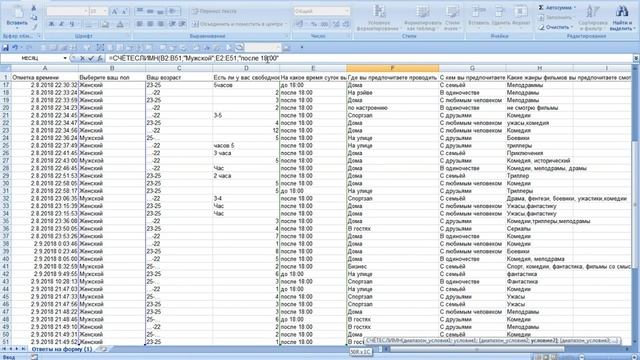Switch to sheet tab Ответы на форму (1)
Viewport: 640px width, 360px height.
pyautogui.click(x=62, y=349)
